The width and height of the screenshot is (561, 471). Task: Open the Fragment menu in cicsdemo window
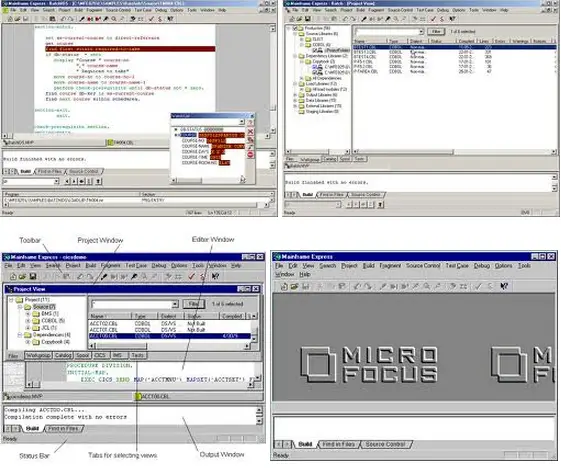(x=111, y=266)
